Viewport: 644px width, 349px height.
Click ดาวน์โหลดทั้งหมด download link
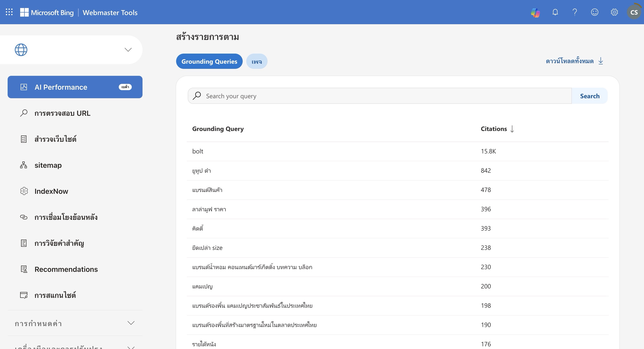pyautogui.click(x=570, y=61)
